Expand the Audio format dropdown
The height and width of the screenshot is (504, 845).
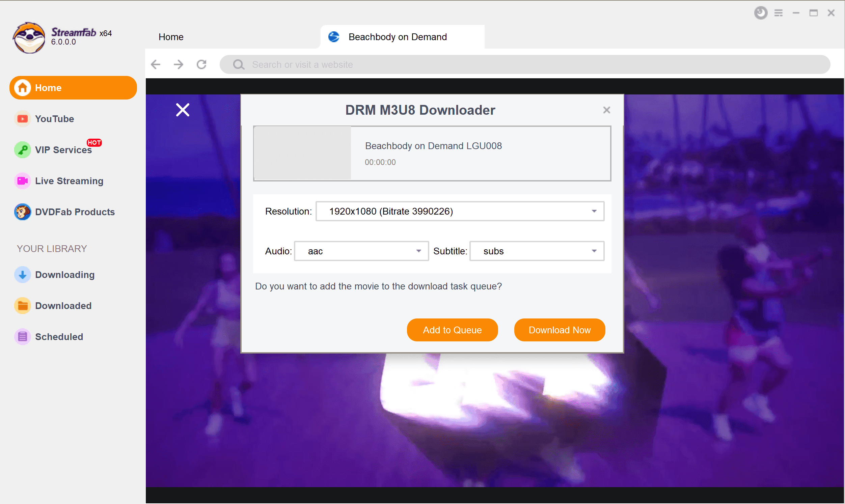point(418,251)
